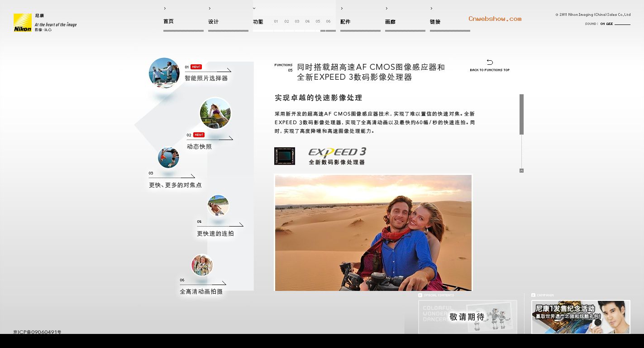Collapse the chevron above 功能
This screenshot has height=348, width=644.
(x=254, y=8)
